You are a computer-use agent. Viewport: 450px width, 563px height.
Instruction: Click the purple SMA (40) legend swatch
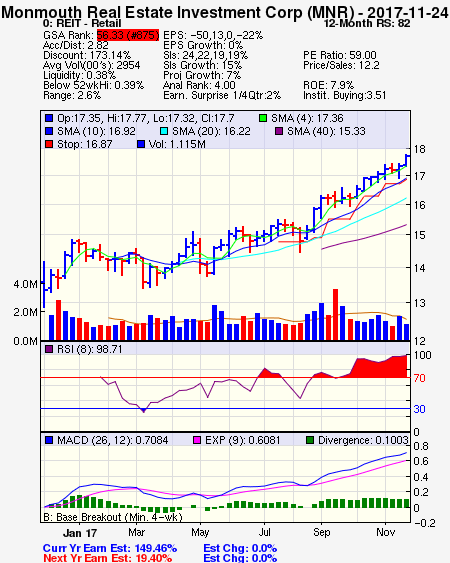click(x=279, y=131)
